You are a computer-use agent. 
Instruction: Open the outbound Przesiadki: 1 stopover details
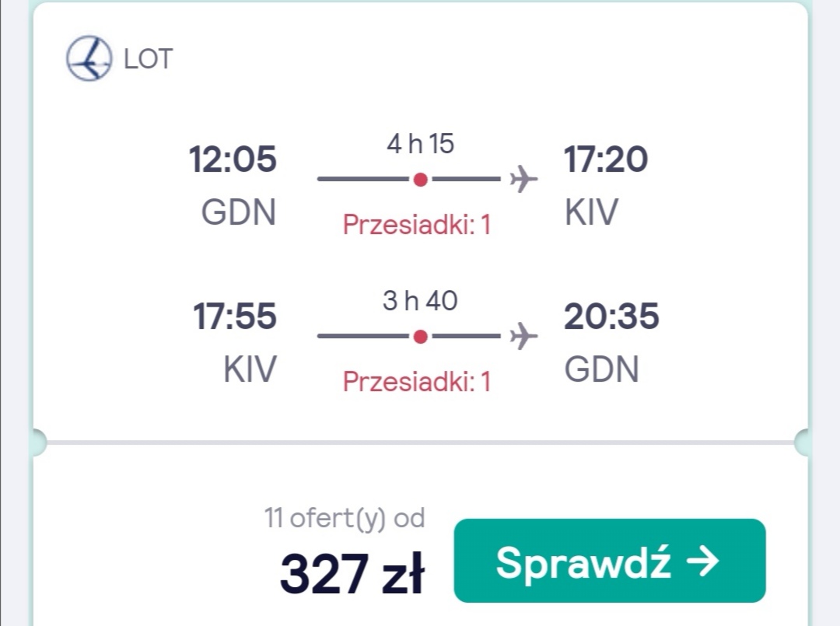pos(417,225)
